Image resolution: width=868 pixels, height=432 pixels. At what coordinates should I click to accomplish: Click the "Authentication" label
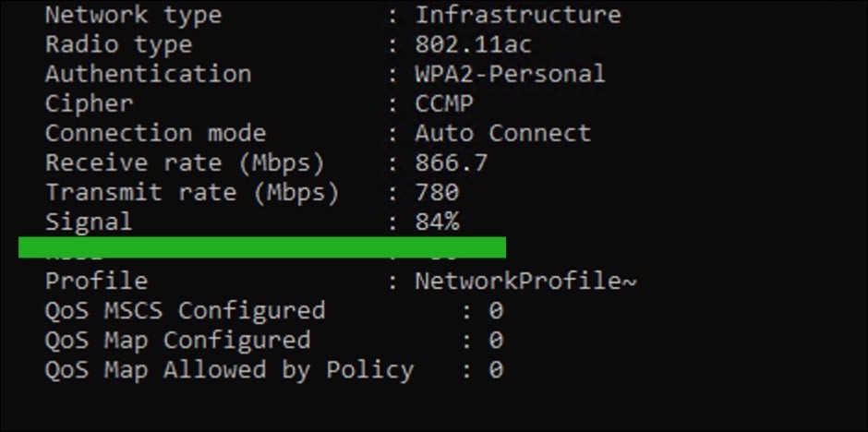point(148,75)
